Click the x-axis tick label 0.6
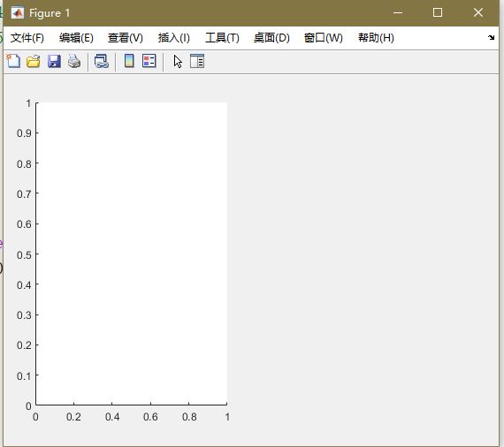The width and height of the screenshot is (504, 447). point(150,417)
